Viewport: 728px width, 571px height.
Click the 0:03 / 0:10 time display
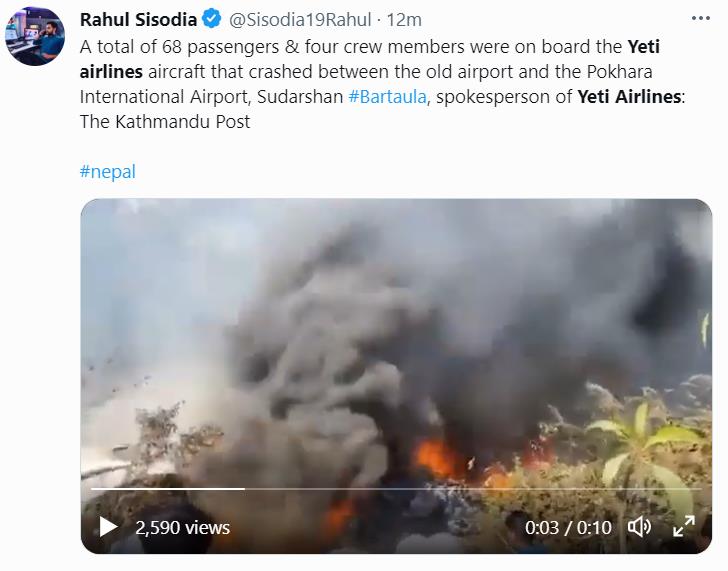click(569, 527)
